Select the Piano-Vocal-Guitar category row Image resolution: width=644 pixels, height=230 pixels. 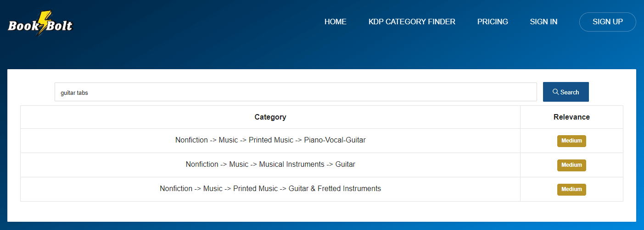(322, 141)
